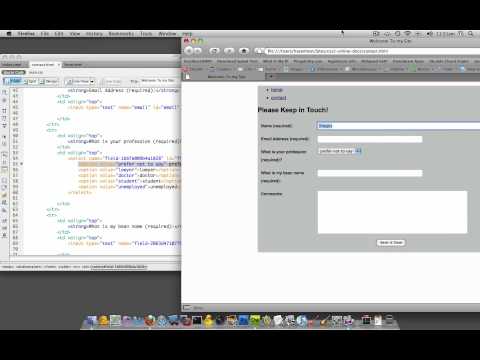The width and height of the screenshot is (480, 360).
Task: Close the active Dreamweaver document tab
Action: tap(59, 65)
